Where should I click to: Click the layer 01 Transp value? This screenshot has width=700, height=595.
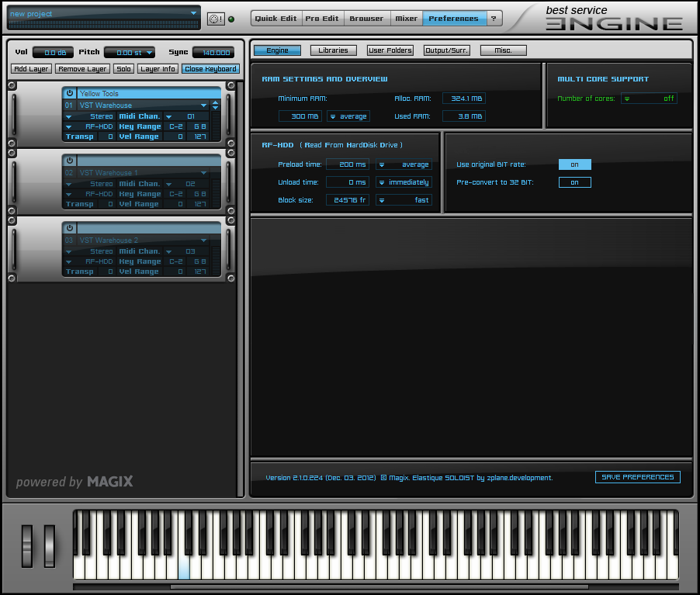[106, 137]
